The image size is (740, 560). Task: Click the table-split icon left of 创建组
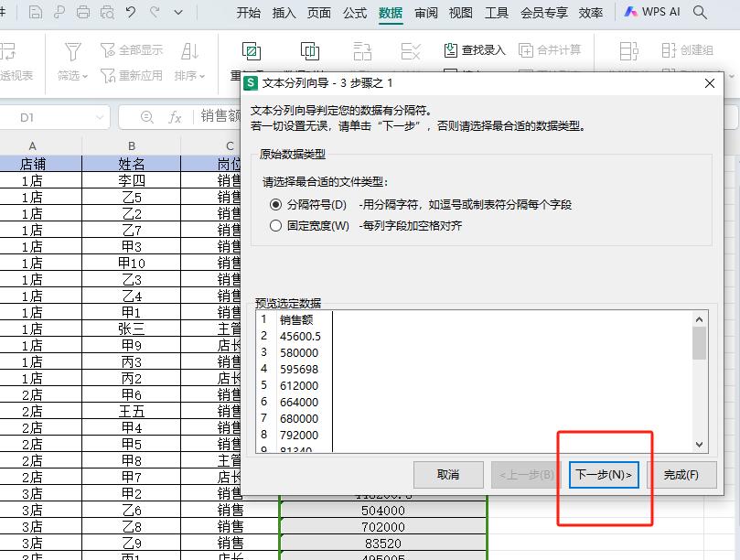point(628,51)
